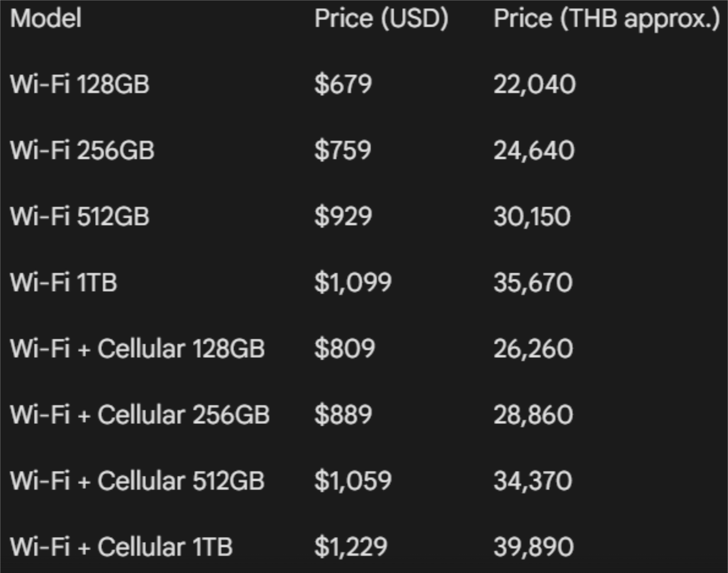Select the 22,040 THB price
The width and height of the screenshot is (728, 573).
click(534, 84)
